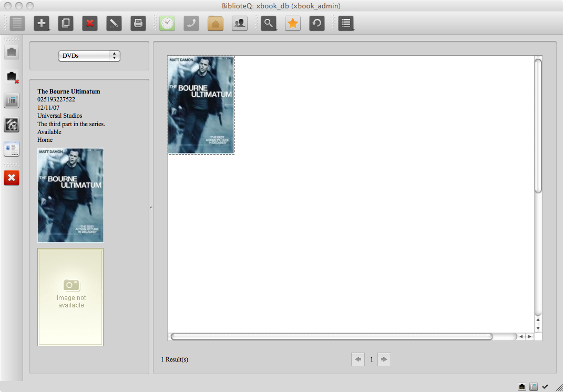Click the duplicate item icon
Screen dimensions: 563x392
pos(66,23)
